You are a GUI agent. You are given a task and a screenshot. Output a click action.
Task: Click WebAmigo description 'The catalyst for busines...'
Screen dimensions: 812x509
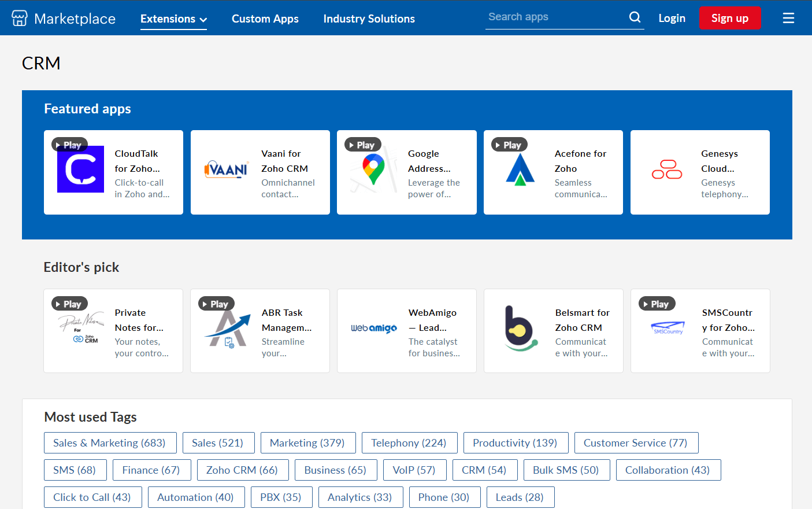tap(434, 348)
